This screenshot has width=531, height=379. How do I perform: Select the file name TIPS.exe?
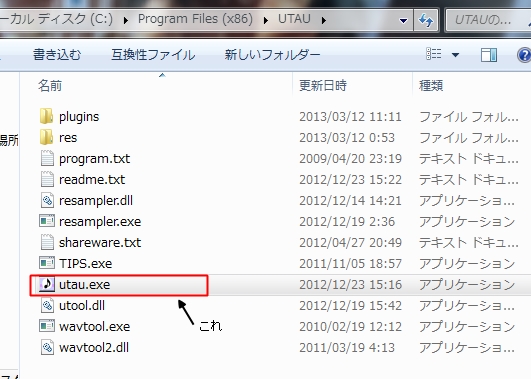pos(86,264)
